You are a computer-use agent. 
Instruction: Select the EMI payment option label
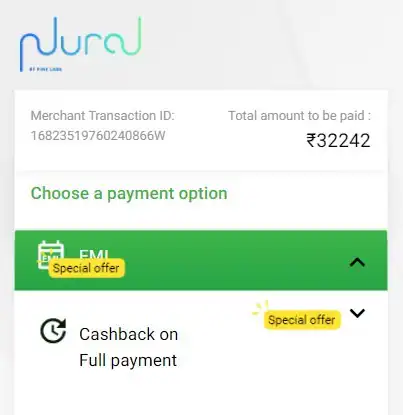pyautogui.click(x=94, y=254)
